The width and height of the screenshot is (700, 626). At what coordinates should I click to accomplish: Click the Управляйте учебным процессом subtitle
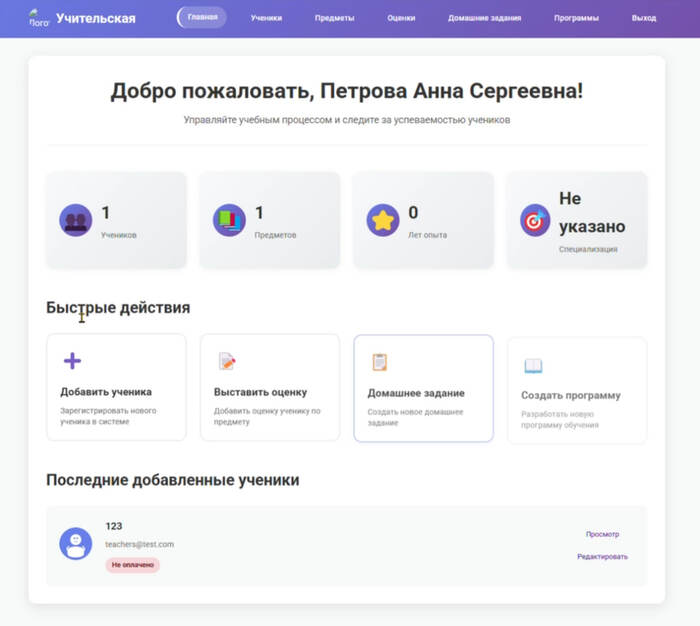347,120
